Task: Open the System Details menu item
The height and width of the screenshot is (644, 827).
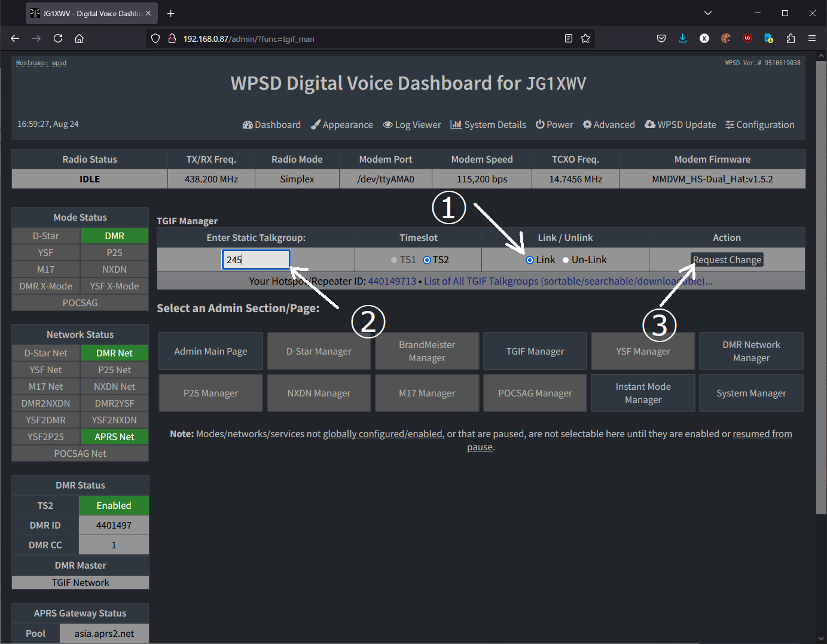Action: coord(488,124)
